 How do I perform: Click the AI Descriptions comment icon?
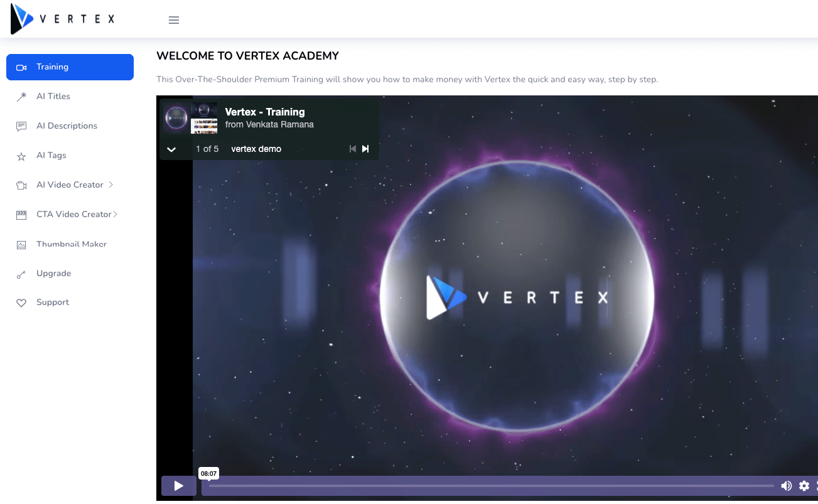[x=22, y=126]
